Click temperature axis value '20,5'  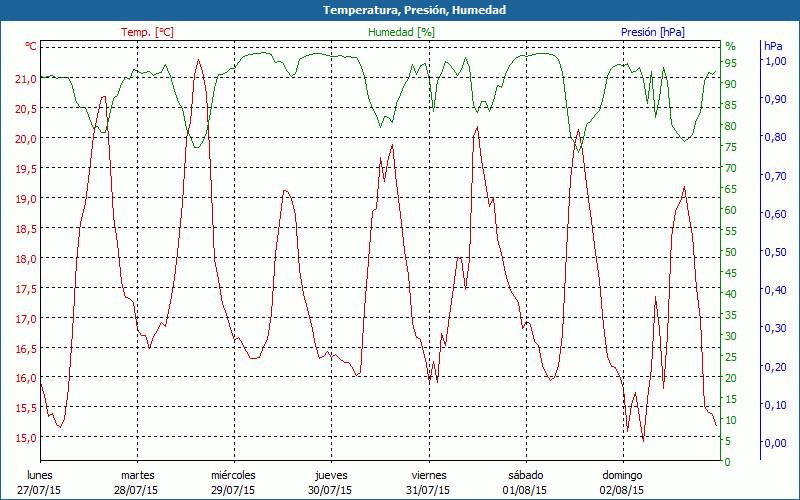26,109
